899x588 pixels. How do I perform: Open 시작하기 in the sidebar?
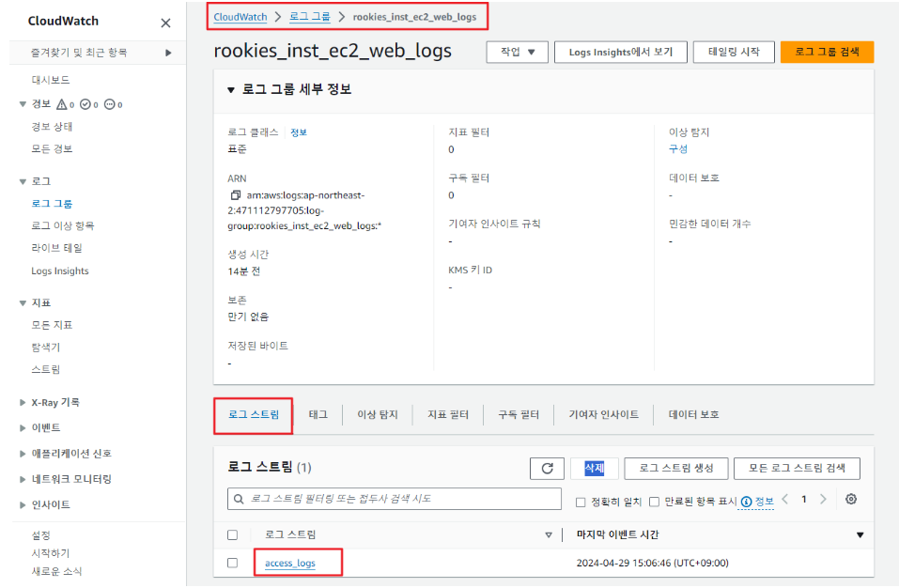[x=51, y=553]
